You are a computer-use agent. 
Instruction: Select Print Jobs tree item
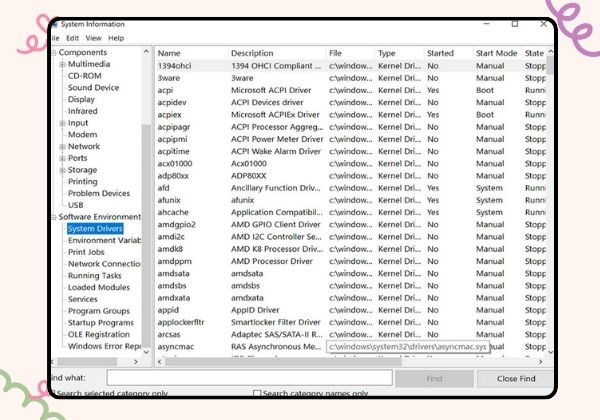point(86,252)
